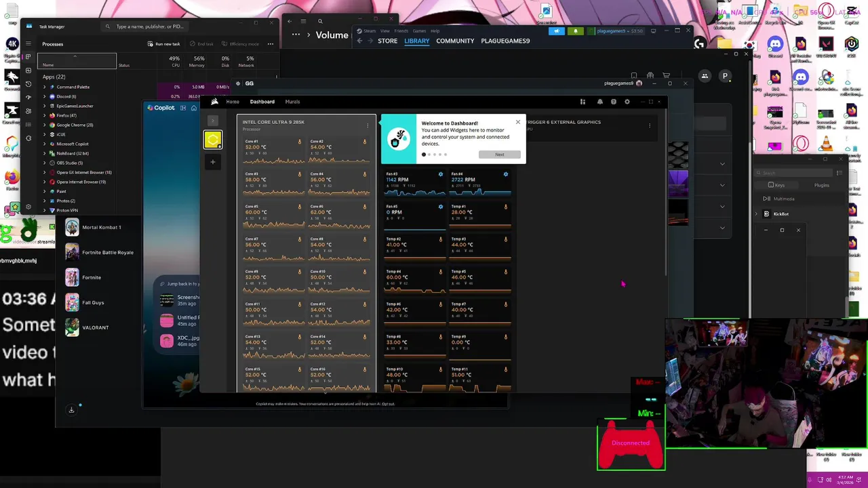Expand the Photos (2) process group
This screenshot has width=868, height=488.
pos(45,201)
